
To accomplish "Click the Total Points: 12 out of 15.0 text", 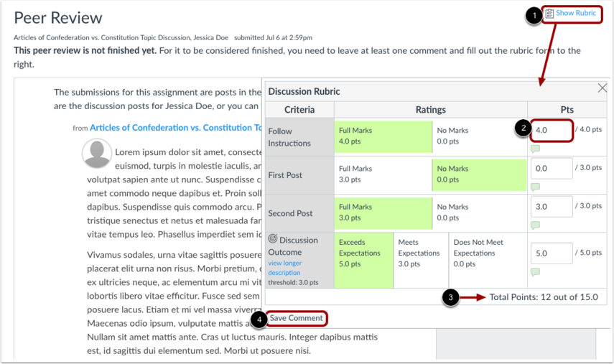I will point(544,297).
